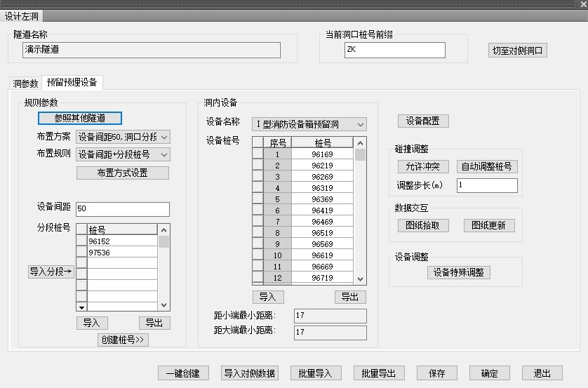
Task: Click 导入分段→ button
Action: (x=51, y=272)
